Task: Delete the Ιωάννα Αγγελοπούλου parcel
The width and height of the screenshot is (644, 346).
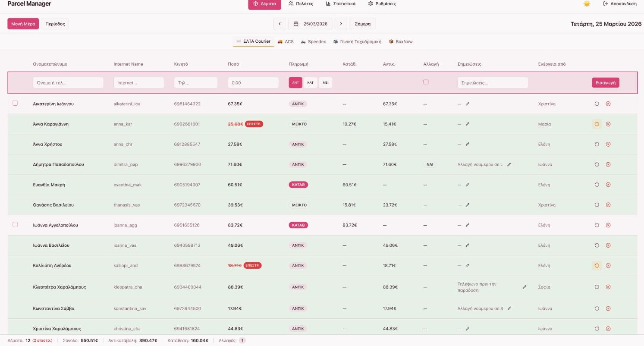Action: (x=608, y=225)
